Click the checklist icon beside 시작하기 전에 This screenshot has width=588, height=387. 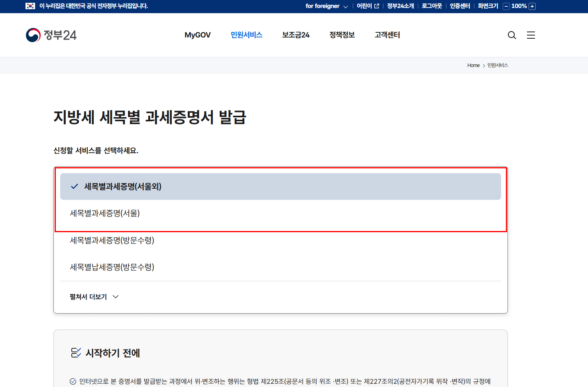coord(76,353)
